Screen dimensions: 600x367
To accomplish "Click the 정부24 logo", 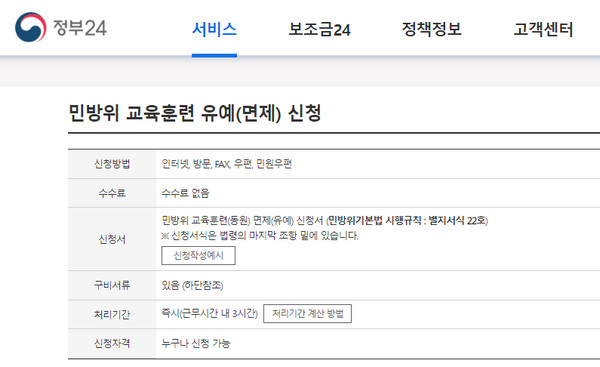I will click(x=61, y=28).
